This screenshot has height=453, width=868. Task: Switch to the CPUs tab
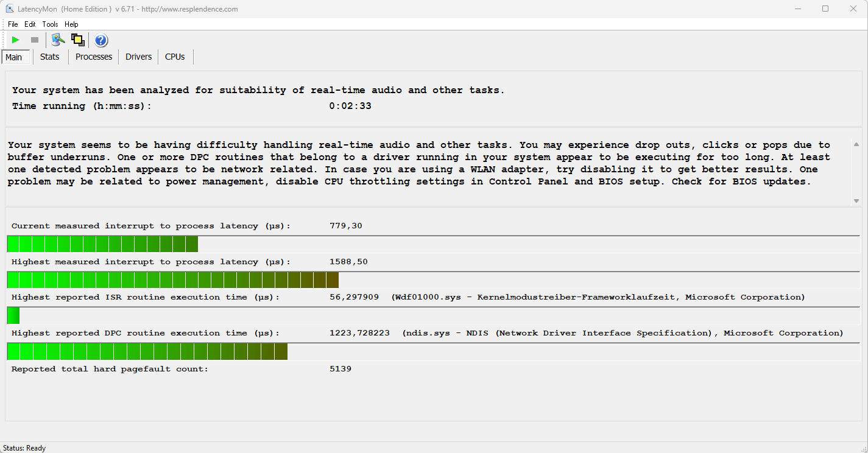175,57
